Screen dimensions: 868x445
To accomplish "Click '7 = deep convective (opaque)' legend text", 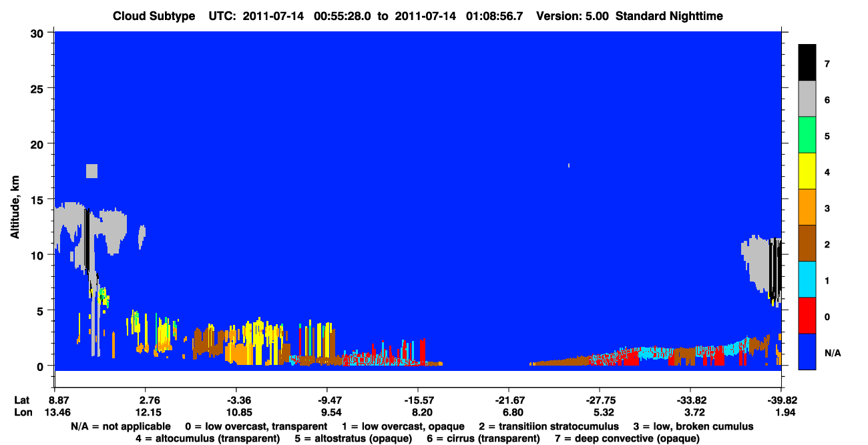I will [x=627, y=438].
